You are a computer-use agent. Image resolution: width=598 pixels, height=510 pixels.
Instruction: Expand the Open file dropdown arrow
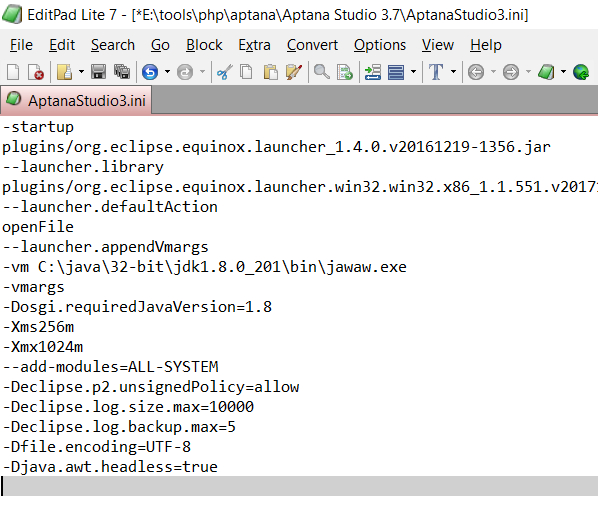tap(81, 71)
